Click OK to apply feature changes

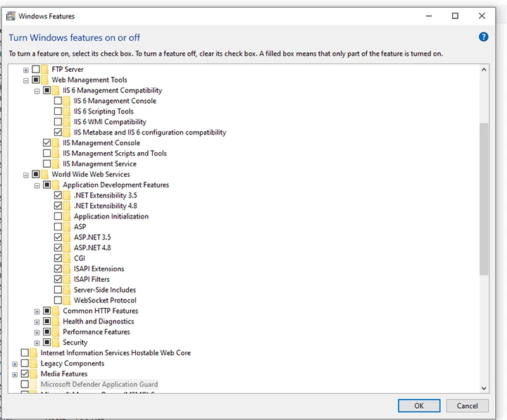tap(419, 406)
